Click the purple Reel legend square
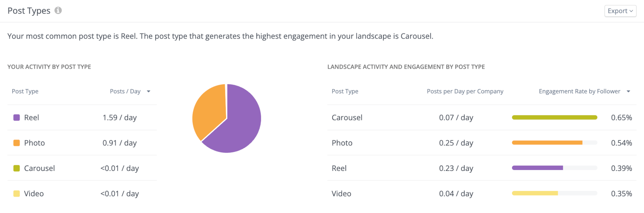Viewport: 644px width, 213px height. pyautogui.click(x=16, y=117)
